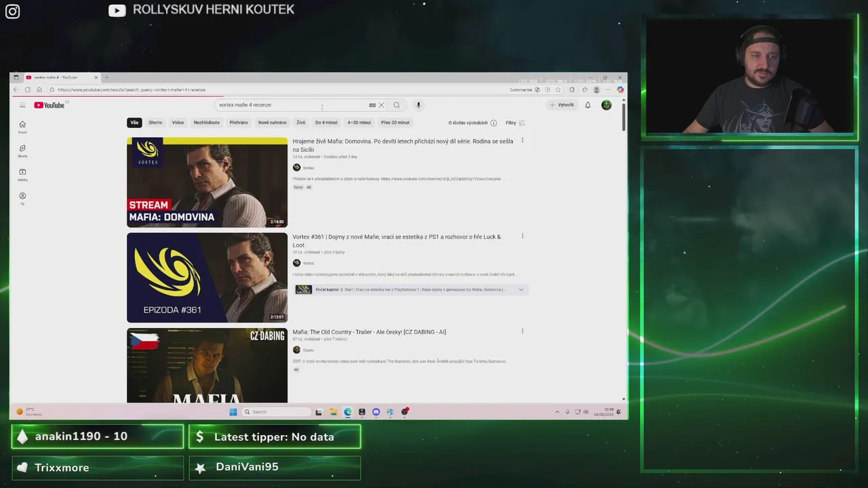Select the Videa filter chip

(178, 123)
